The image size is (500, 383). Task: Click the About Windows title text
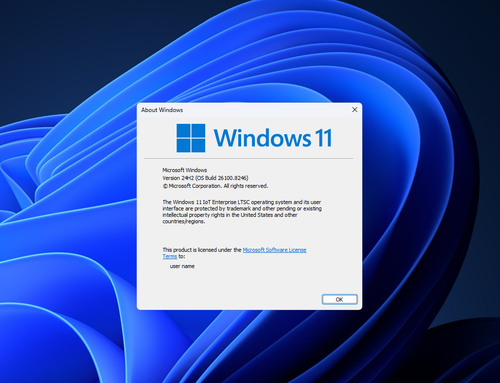(x=162, y=110)
